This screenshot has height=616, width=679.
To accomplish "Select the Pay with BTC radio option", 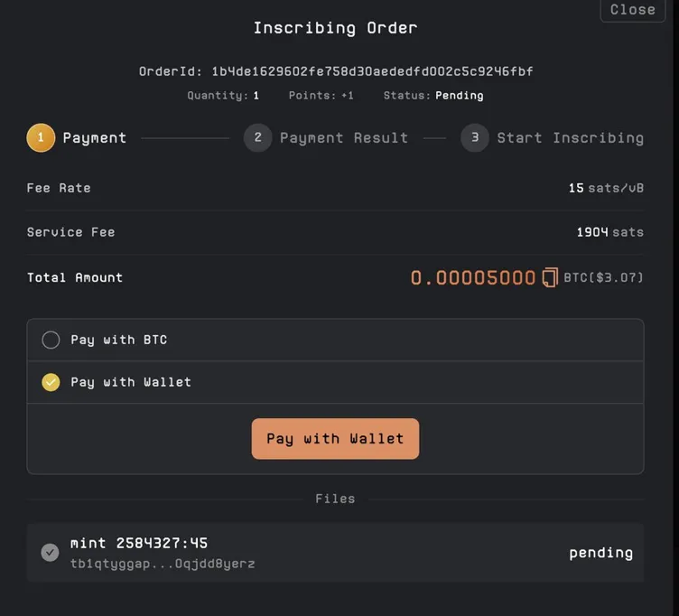I will click(x=51, y=340).
